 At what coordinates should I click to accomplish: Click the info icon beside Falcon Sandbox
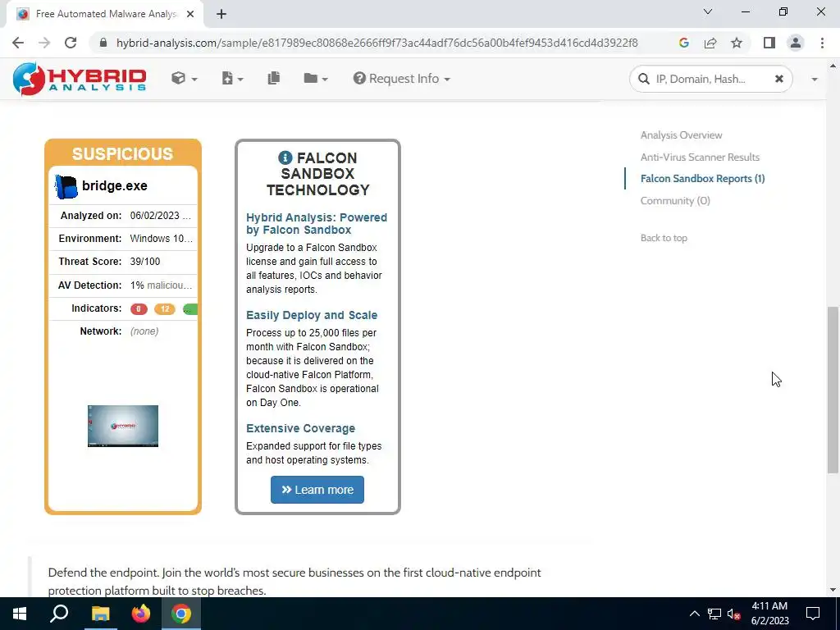[x=285, y=157]
